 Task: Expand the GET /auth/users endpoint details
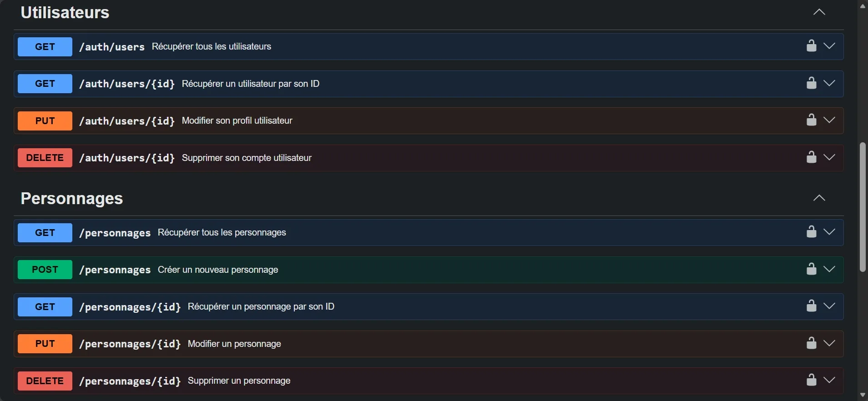click(831, 46)
